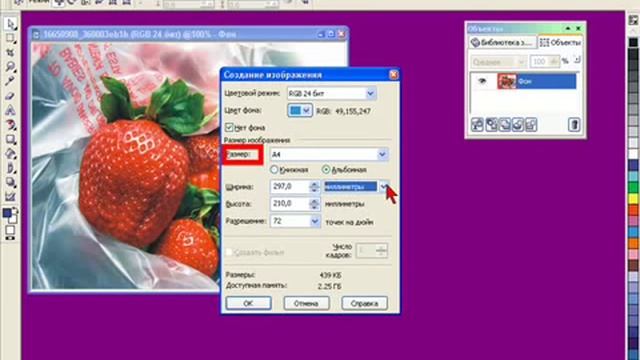640x360 pixels.
Task: Click the foreground color swatch in toolbox
Action: 7,213
